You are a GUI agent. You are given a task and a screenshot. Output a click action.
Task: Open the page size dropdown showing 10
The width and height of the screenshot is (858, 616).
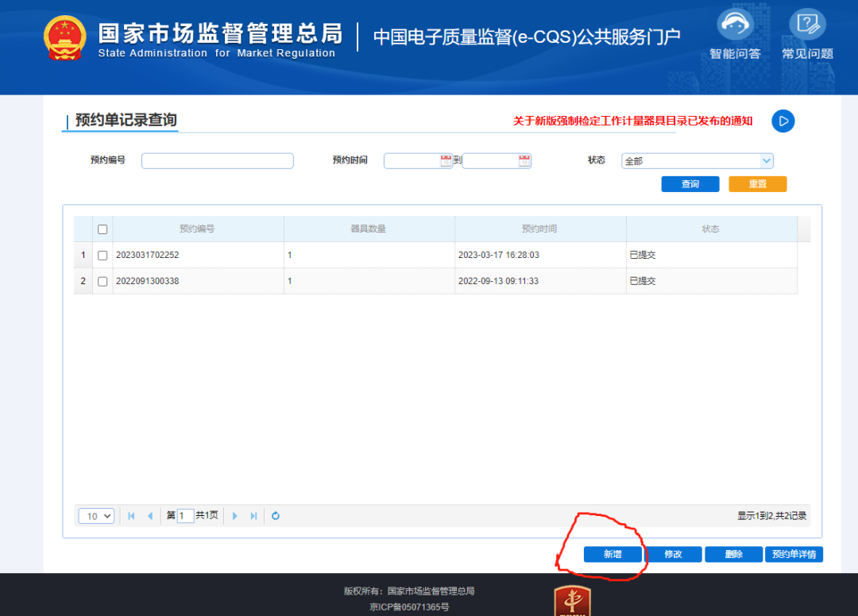pyautogui.click(x=95, y=515)
